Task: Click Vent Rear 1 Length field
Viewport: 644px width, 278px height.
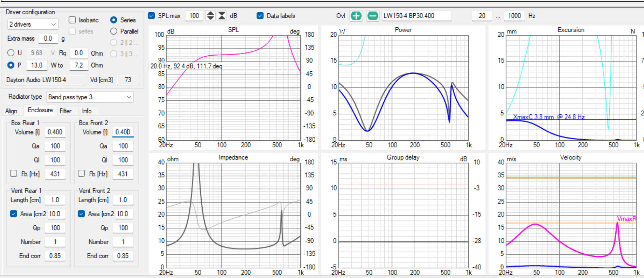Action: [55, 200]
